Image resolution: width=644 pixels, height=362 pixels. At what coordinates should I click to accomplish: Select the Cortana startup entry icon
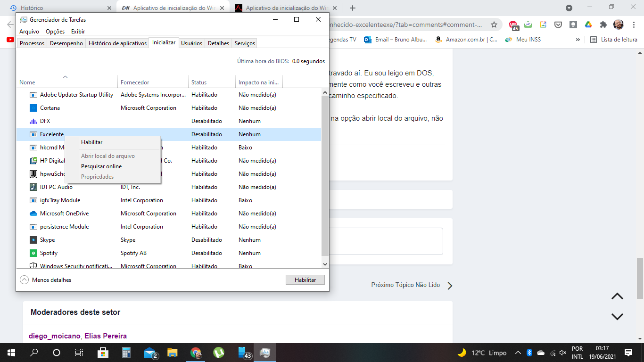point(33,108)
